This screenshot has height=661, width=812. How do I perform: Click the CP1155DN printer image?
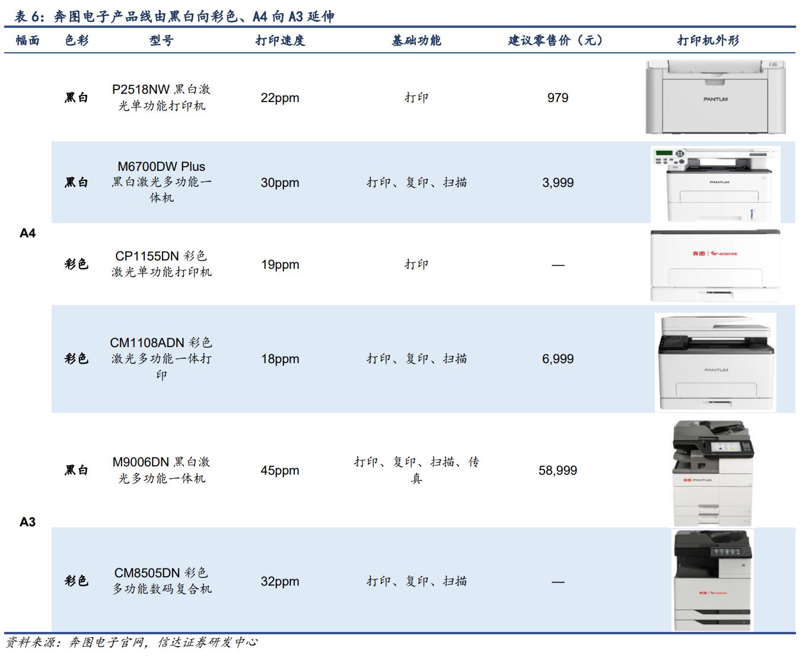pyautogui.click(x=715, y=265)
